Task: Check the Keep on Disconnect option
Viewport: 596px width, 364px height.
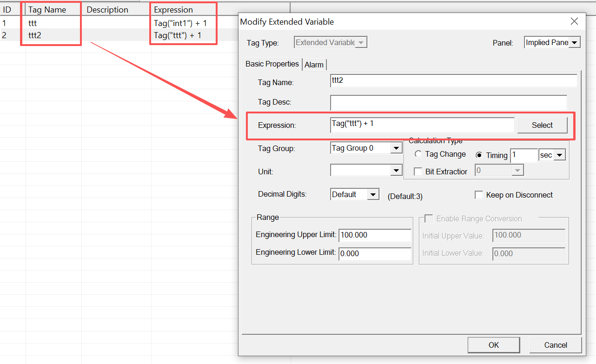Action: 479,195
